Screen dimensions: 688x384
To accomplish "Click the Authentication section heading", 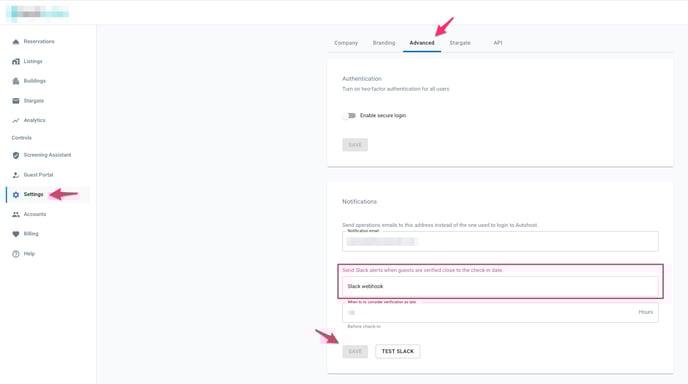I will (x=362, y=79).
